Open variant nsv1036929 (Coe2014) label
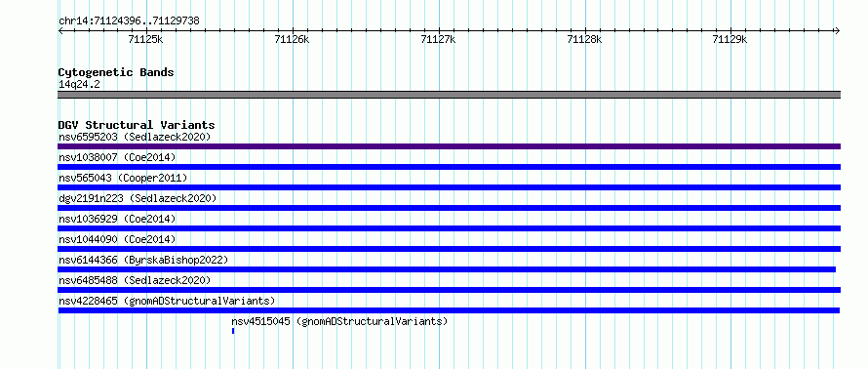 pyautogui.click(x=117, y=219)
